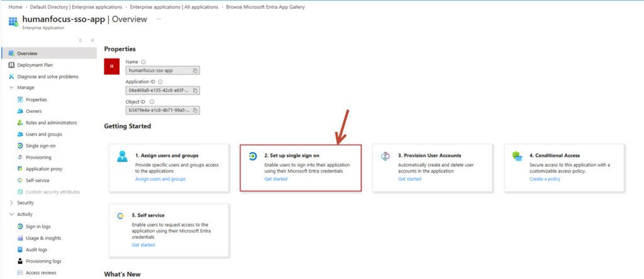Image resolution: width=644 pixels, height=279 pixels.
Task: Click the '4. Conditional Access' heading
Action: (555, 156)
